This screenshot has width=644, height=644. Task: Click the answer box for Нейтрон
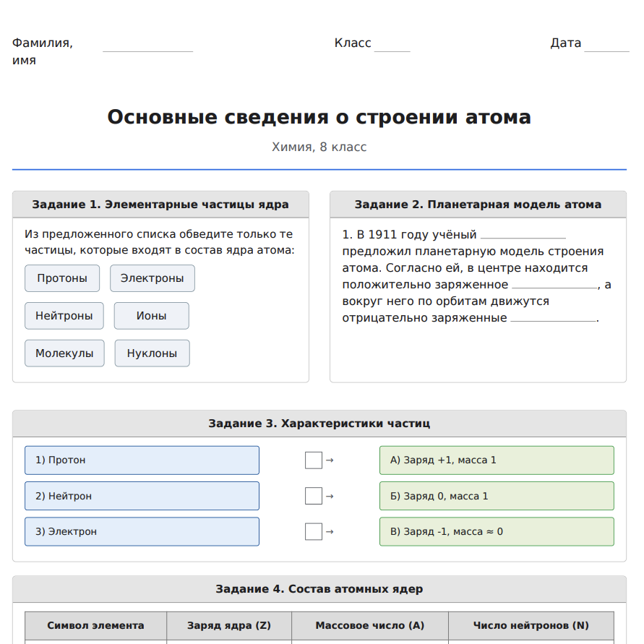[x=314, y=496]
